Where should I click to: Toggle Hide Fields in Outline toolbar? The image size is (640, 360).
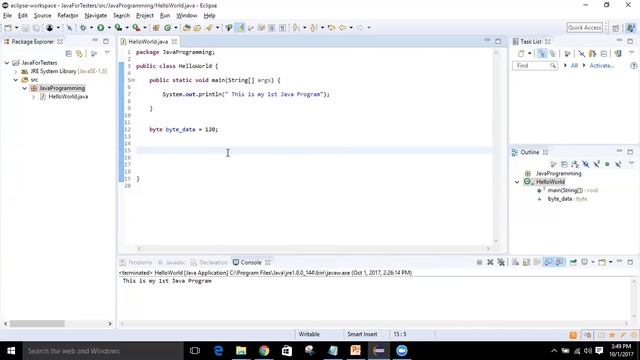pyautogui.click(x=586, y=164)
